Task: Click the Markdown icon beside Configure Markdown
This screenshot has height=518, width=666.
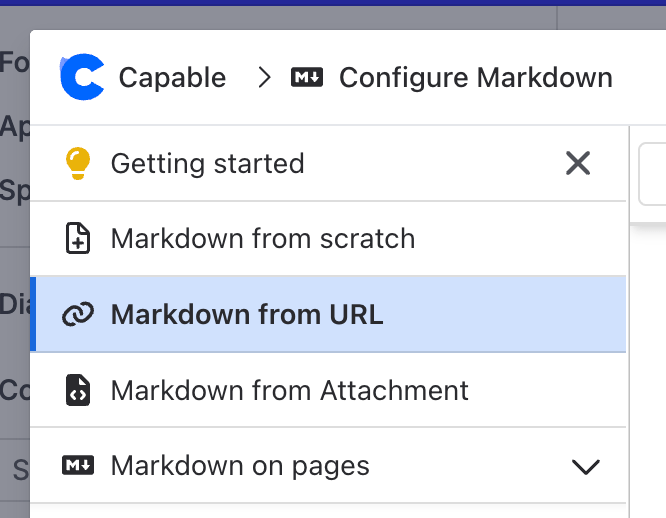Action: (x=307, y=78)
